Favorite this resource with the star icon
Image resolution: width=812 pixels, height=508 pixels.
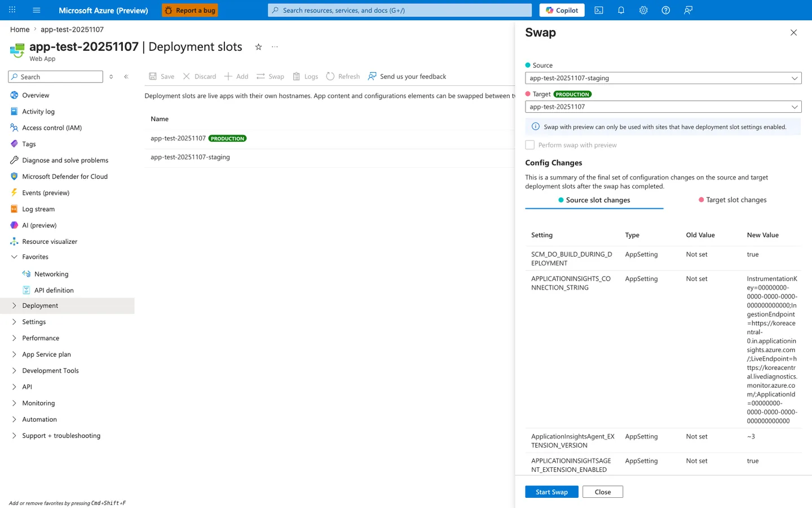258,47
